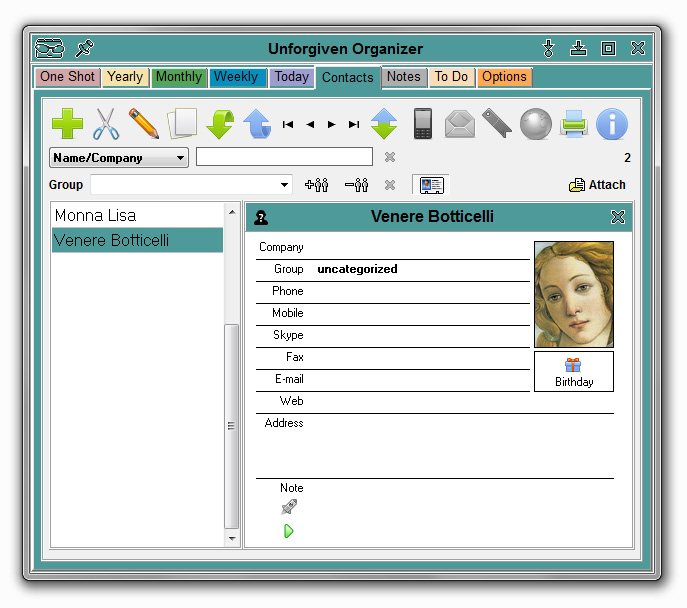Click the E-mail field row
The height and width of the screenshot is (608, 687).
pos(393,380)
